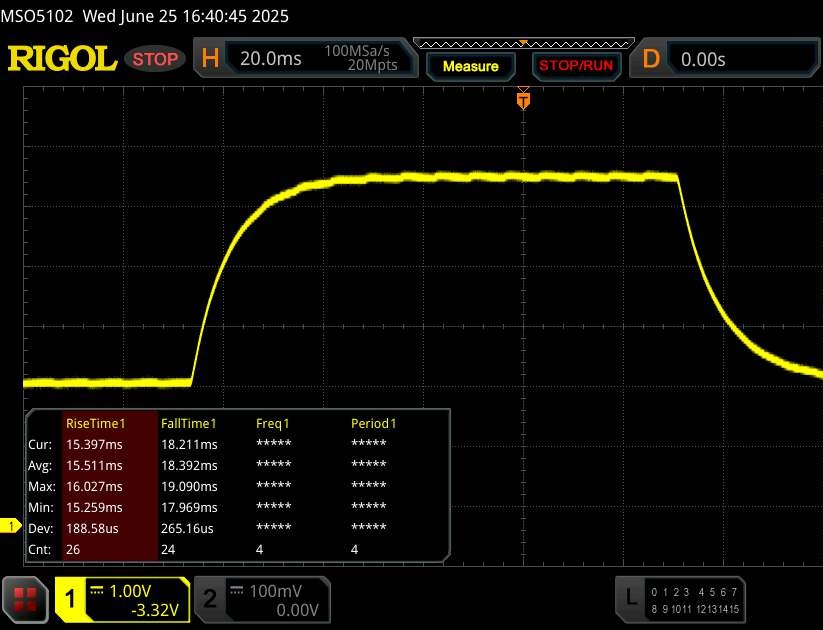Click the Dev: row label

(40, 528)
